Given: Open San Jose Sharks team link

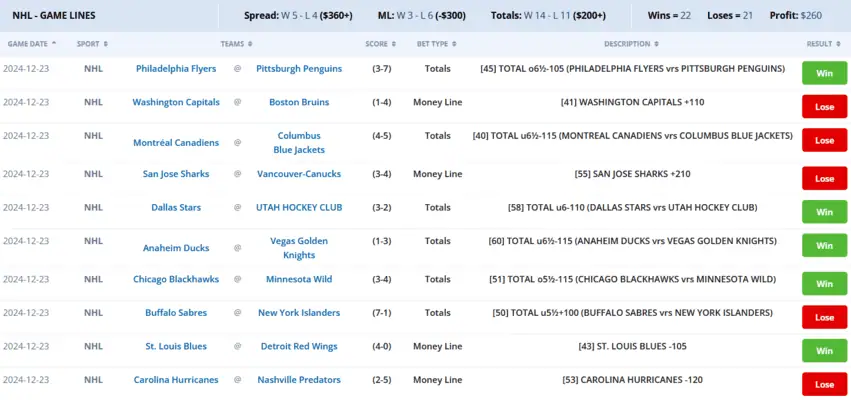Looking at the screenshot, I should (x=176, y=174).
